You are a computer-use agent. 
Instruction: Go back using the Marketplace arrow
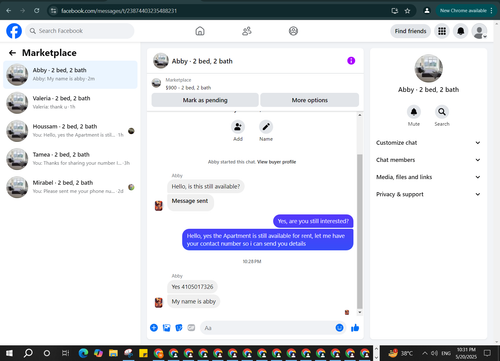pyautogui.click(x=12, y=53)
